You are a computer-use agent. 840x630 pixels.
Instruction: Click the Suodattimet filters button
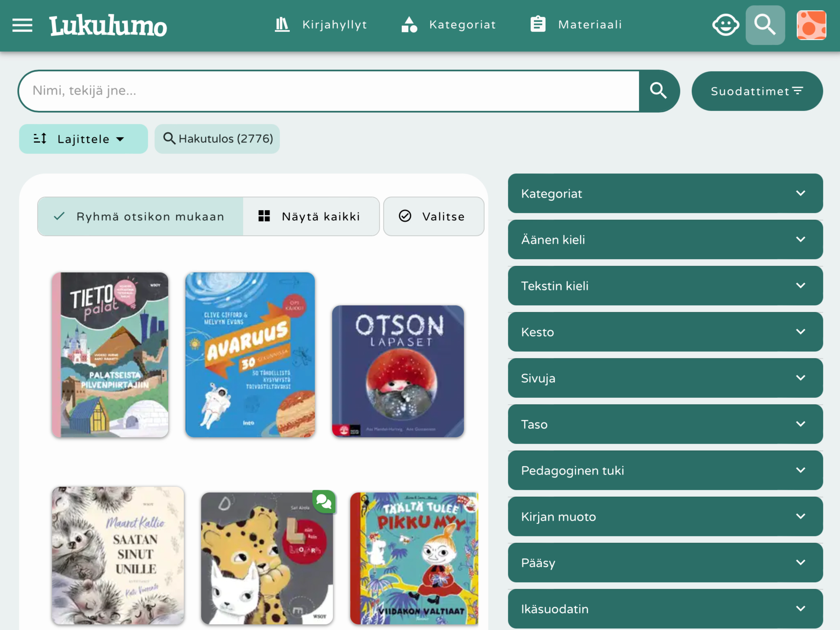click(757, 91)
